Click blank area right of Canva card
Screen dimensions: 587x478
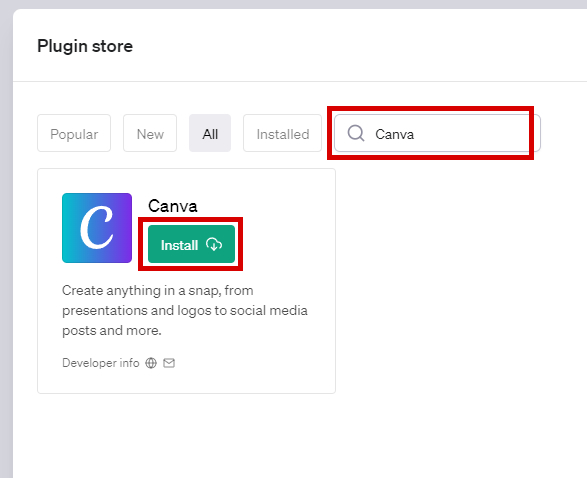point(460,281)
